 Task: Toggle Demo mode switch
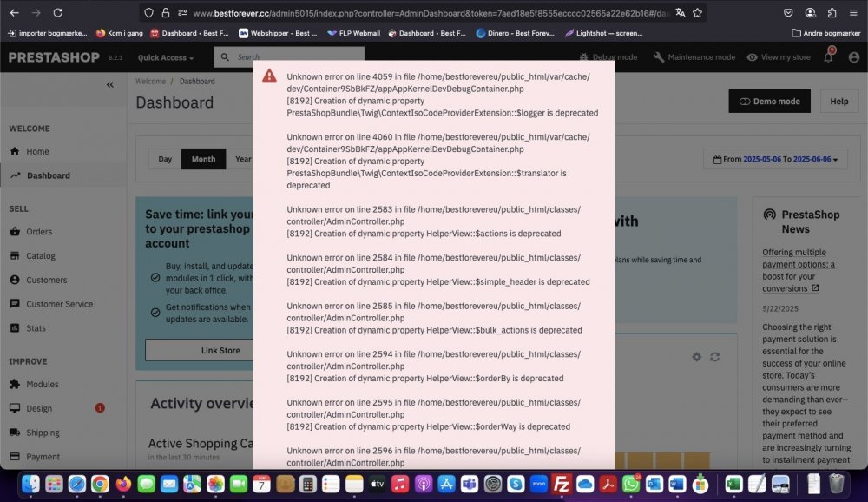point(769,102)
